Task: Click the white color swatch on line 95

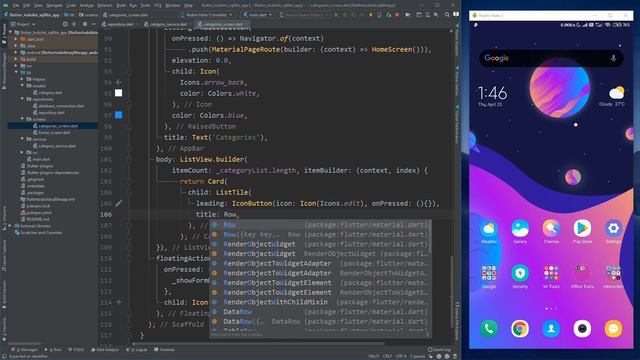Action: coord(118,93)
